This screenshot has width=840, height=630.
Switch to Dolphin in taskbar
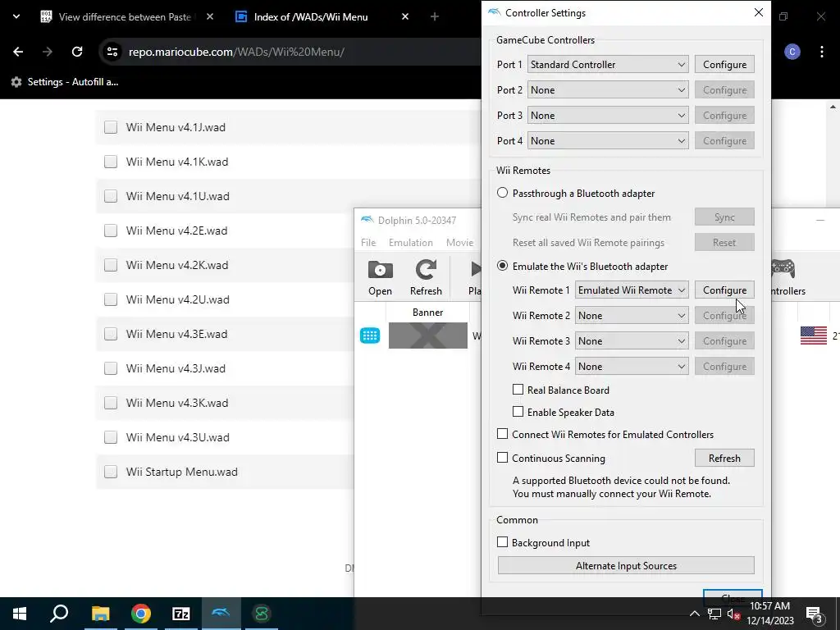[221, 614]
